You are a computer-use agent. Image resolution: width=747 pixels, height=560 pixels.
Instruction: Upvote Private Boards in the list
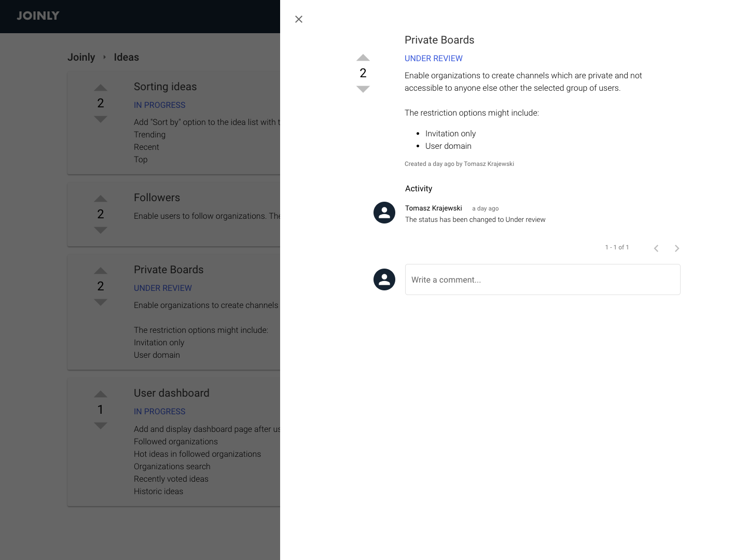click(101, 271)
